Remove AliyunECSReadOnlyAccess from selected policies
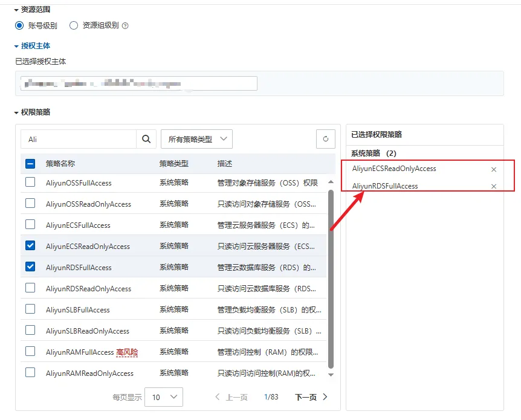Screen dimensions: 521x420 494,169
